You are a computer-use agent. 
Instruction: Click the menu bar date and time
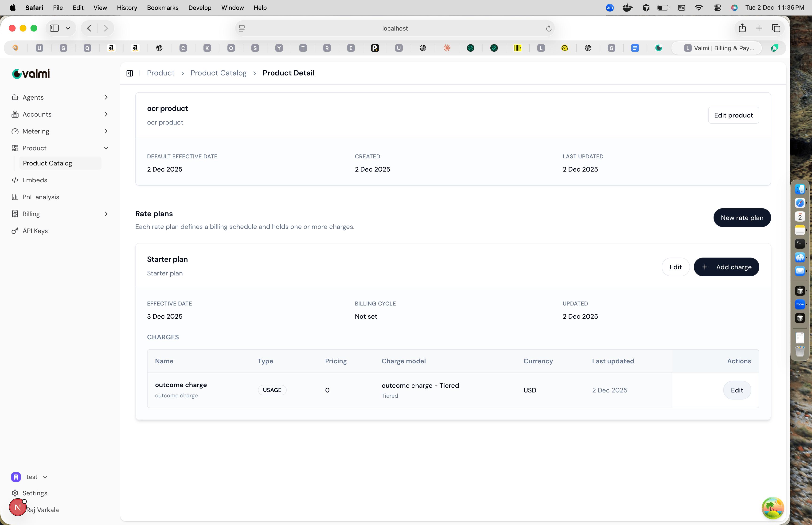[x=774, y=8]
